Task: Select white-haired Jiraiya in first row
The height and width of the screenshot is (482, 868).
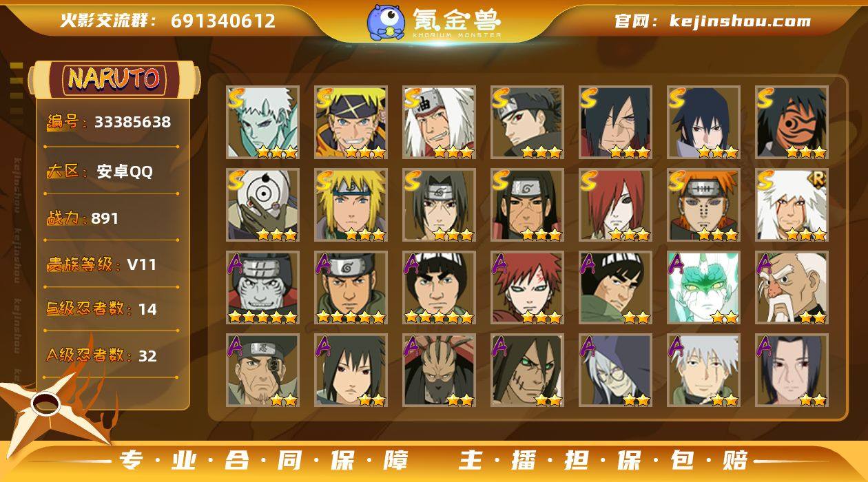Action: point(440,123)
